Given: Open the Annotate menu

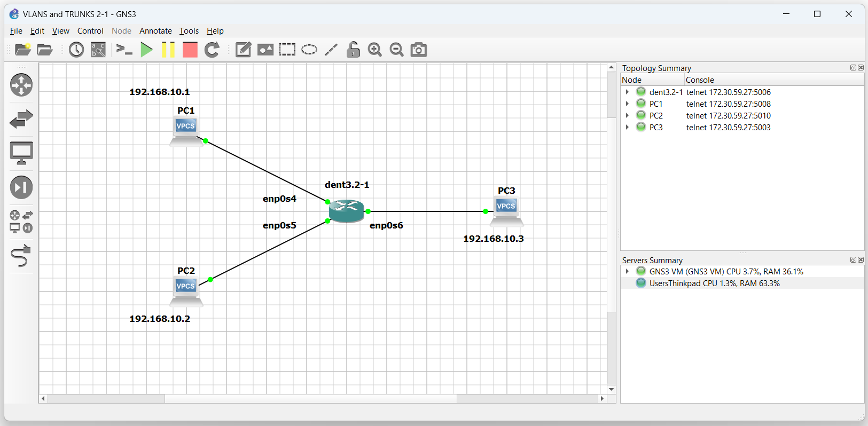Looking at the screenshot, I should (155, 31).
